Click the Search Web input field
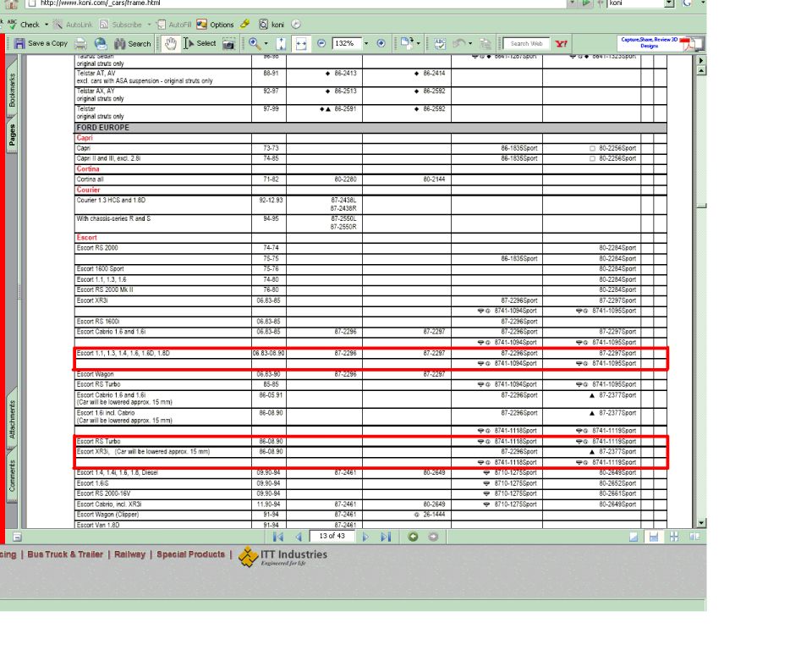 [x=526, y=43]
